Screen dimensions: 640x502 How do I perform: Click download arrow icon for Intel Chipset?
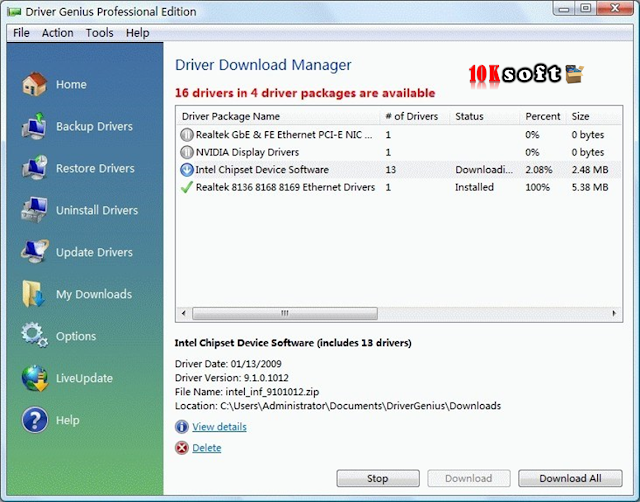pyautogui.click(x=187, y=169)
